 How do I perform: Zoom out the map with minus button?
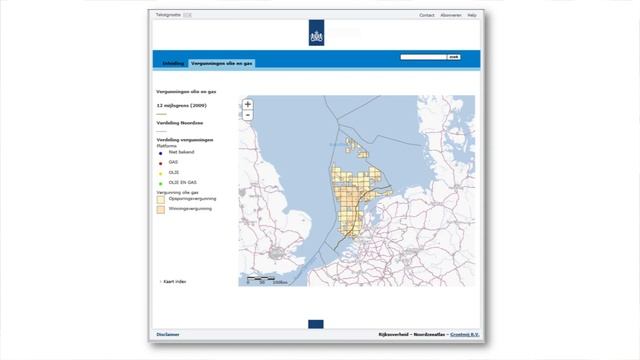pos(247,115)
